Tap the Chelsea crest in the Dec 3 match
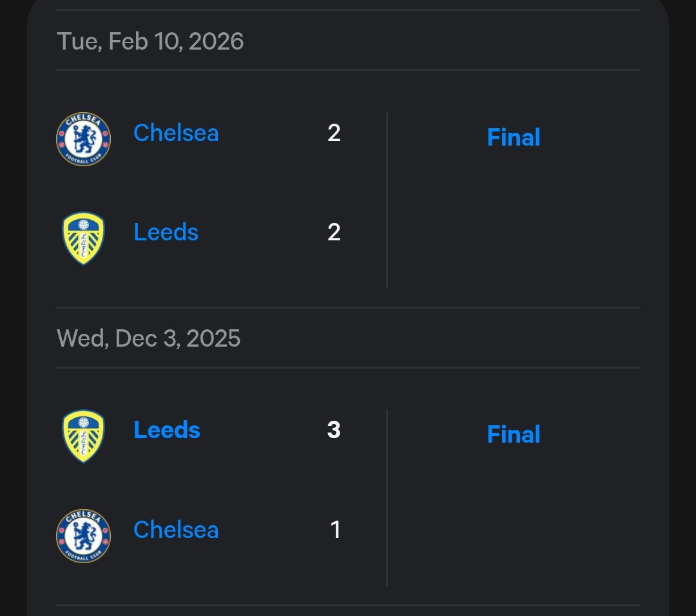Screen dimensions: 696x616 [x=83, y=535]
